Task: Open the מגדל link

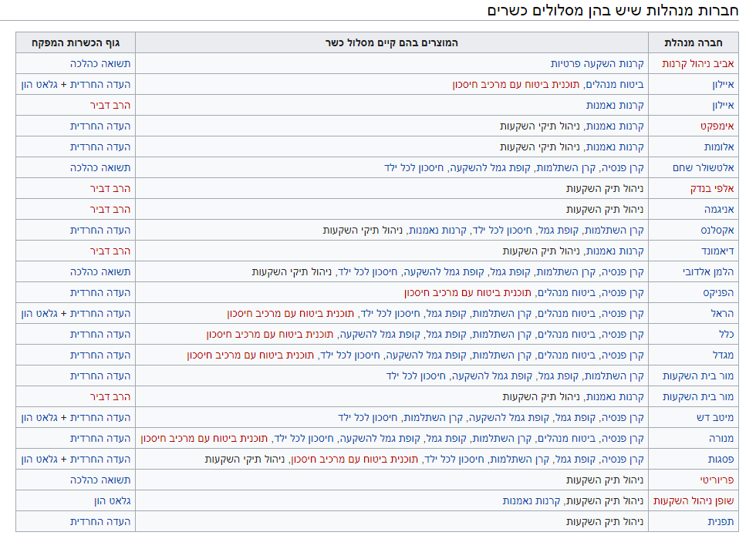Action: 724,355
